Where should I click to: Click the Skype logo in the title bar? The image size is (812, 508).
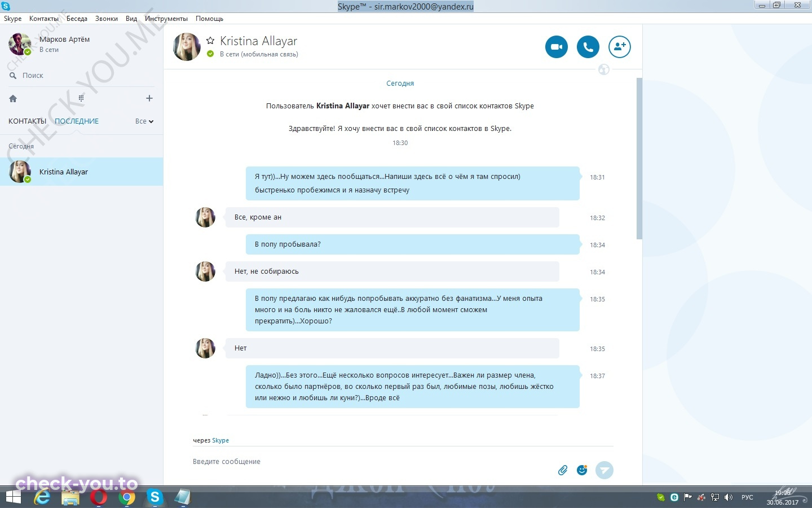click(6, 6)
